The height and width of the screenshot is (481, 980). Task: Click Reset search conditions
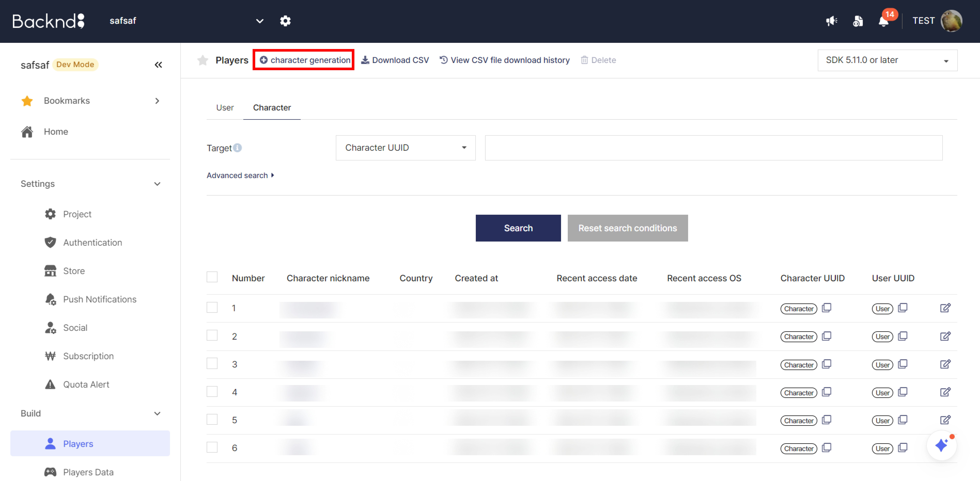628,228
